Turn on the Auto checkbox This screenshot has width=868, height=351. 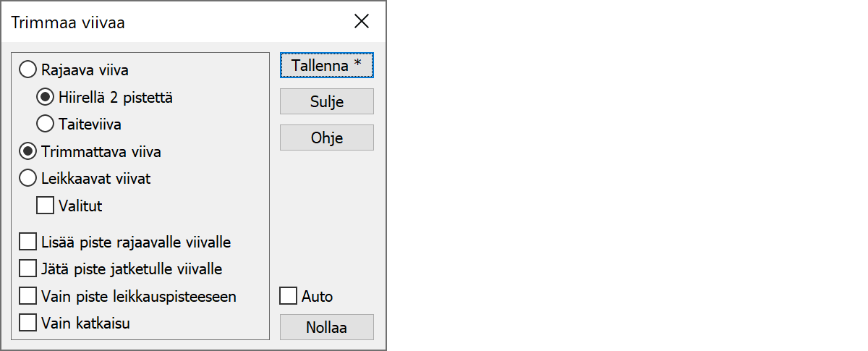click(x=289, y=296)
